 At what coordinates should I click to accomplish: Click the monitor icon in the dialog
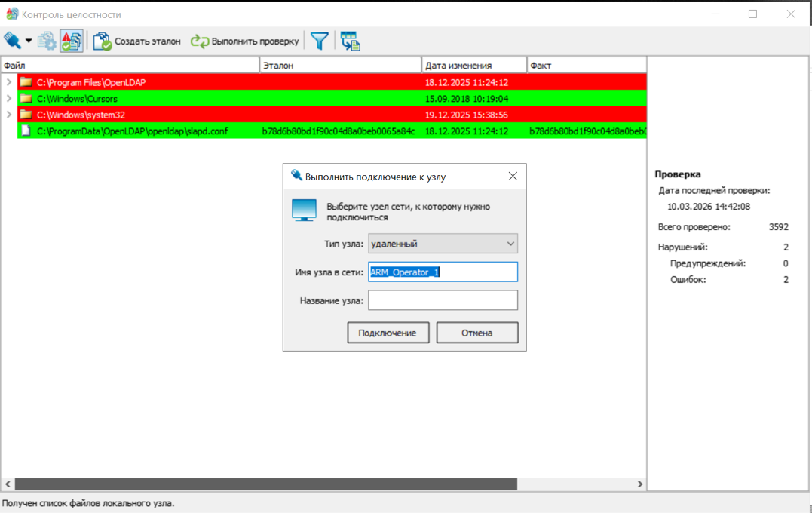tap(304, 210)
